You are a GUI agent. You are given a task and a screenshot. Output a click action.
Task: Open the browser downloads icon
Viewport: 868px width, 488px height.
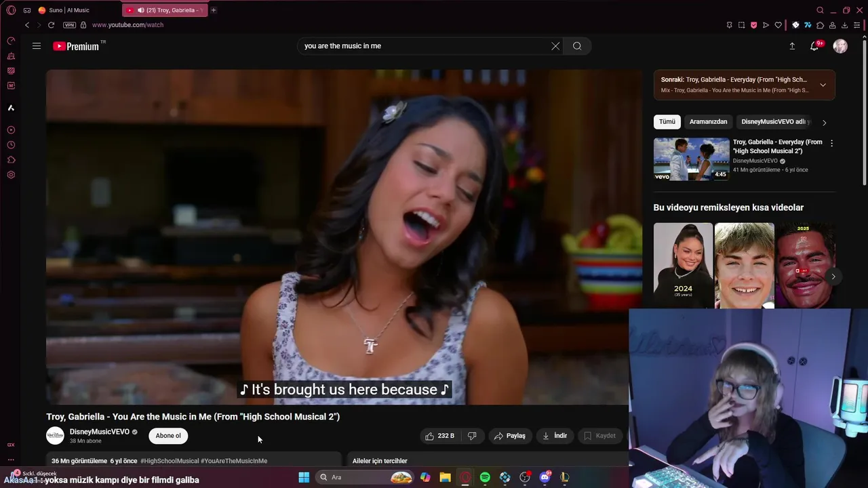pos(845,25)
